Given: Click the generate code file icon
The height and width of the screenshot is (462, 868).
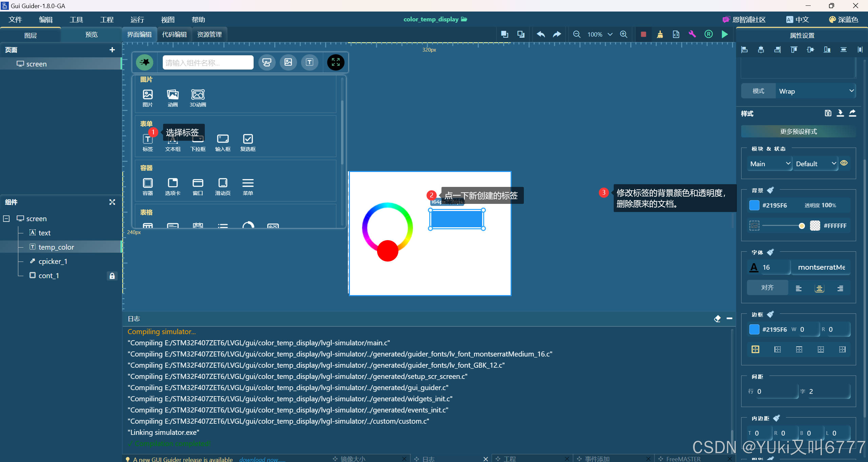Looking at the screenshot, I should 676,34.
